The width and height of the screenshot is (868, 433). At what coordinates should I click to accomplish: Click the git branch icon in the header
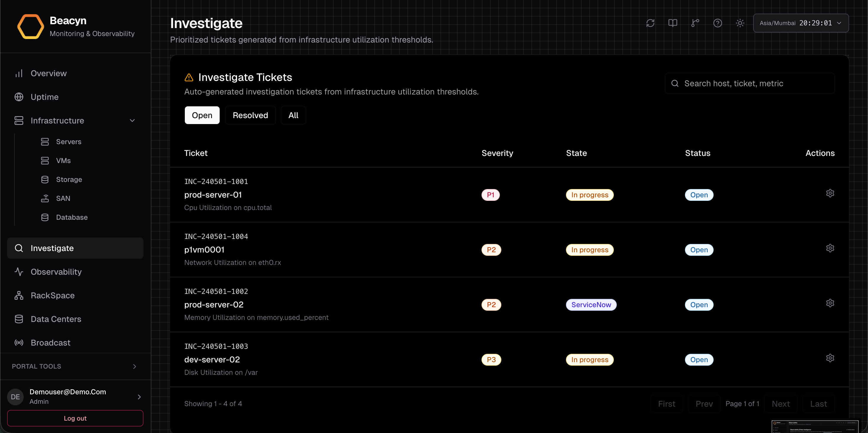695,23
